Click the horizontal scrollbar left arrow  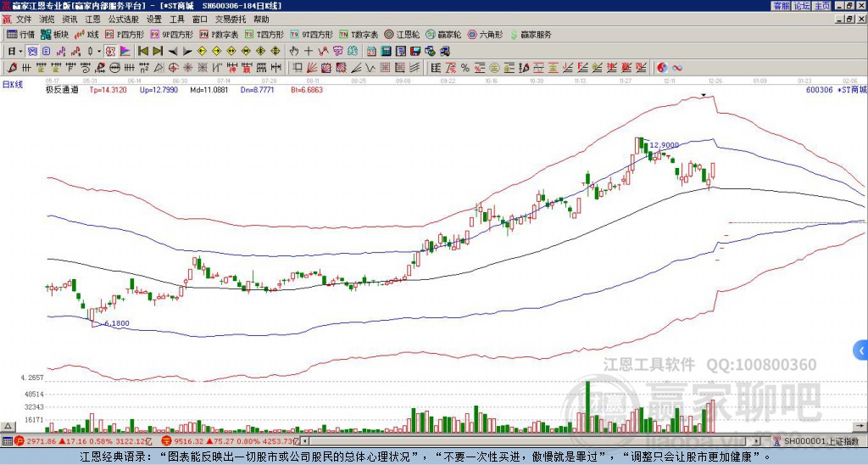point(305,441)
